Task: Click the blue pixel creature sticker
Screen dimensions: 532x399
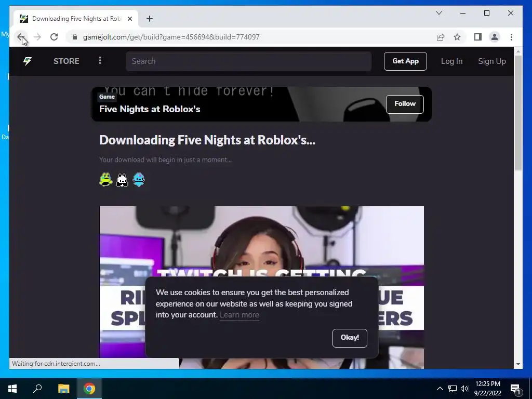Action: (x=138, y=179)
